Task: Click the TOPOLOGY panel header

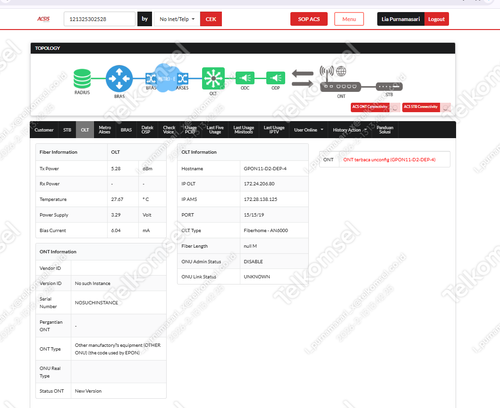Action: click(243, 48)
